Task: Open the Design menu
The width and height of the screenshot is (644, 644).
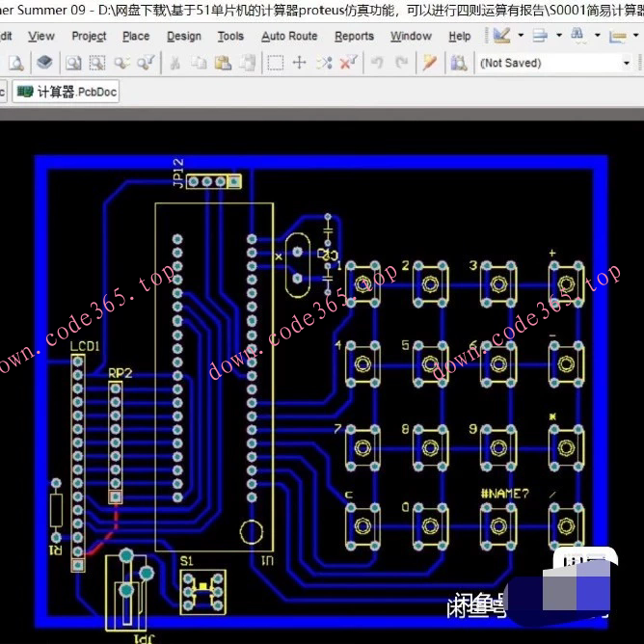Action: 184,36
